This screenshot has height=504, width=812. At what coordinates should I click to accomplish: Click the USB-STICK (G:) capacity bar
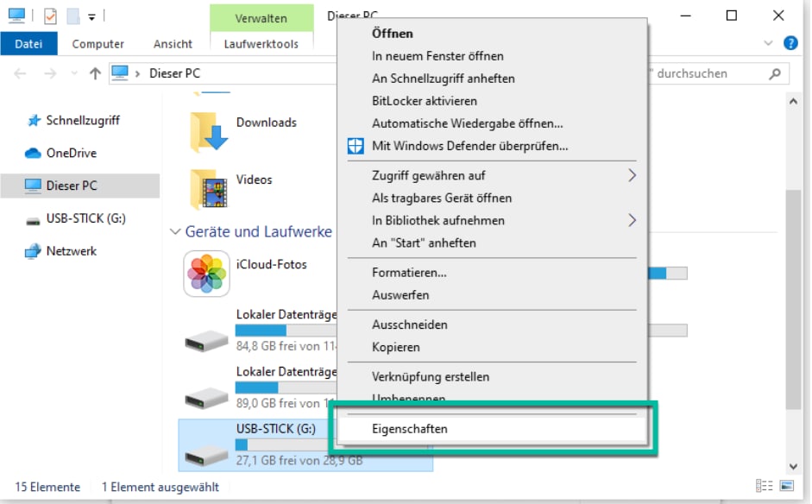(x=285, y=445)
